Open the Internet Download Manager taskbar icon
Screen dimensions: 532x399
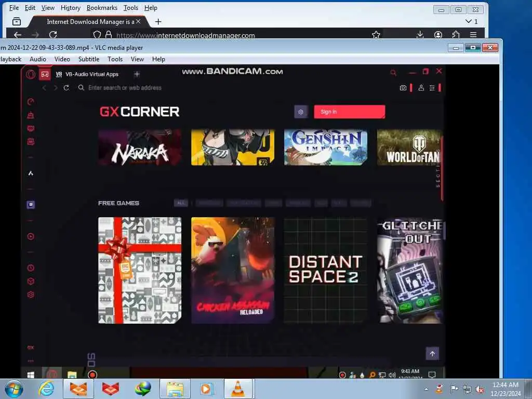143,389
